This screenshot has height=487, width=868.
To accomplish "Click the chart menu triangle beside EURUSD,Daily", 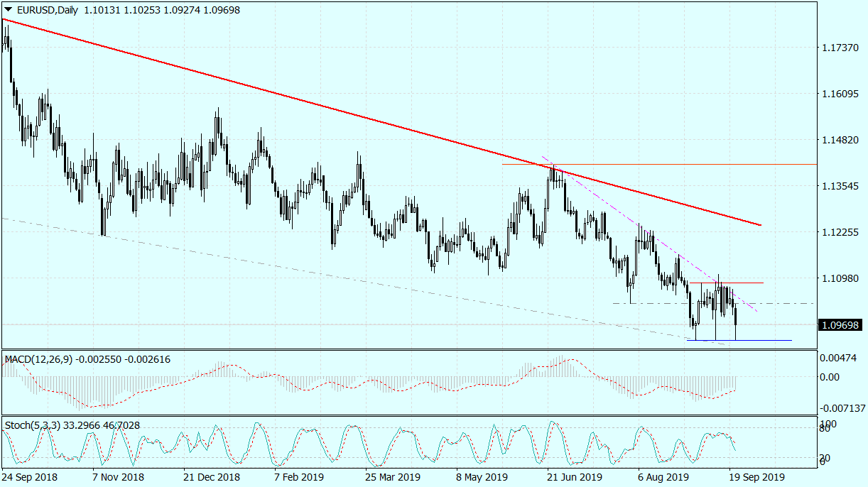I will (x=8, y=11).
